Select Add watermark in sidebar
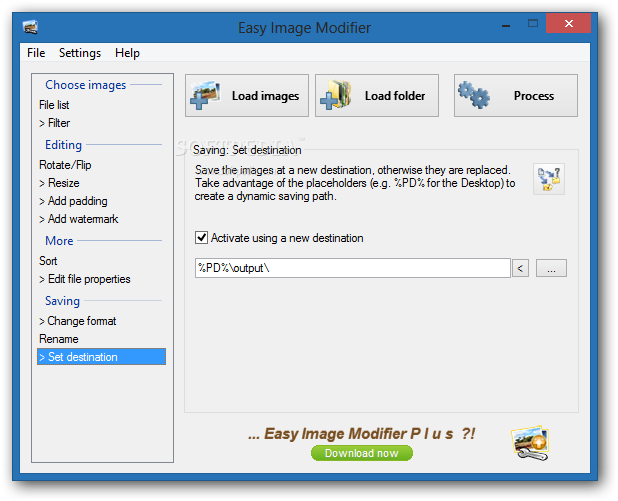 (x=78, y=219)
